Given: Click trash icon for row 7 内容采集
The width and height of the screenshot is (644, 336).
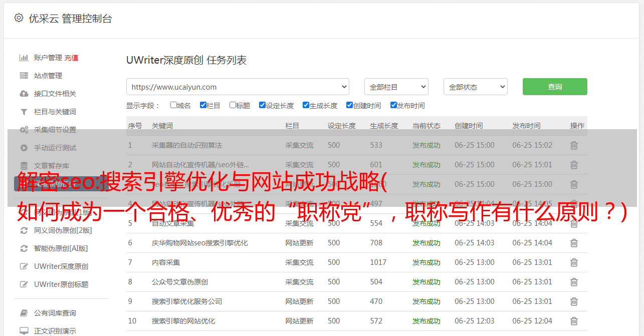Looking at the screenshot, I should click(x=574, y=262).
